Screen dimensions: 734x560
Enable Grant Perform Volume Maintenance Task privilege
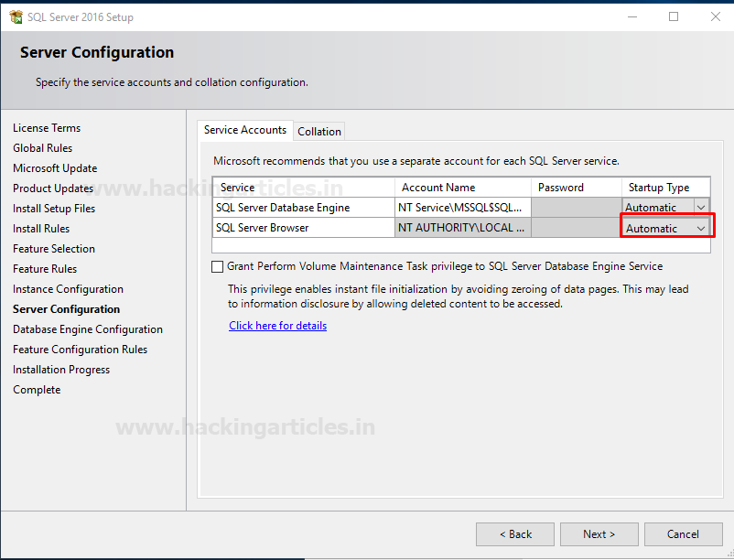tap(218, 266)
